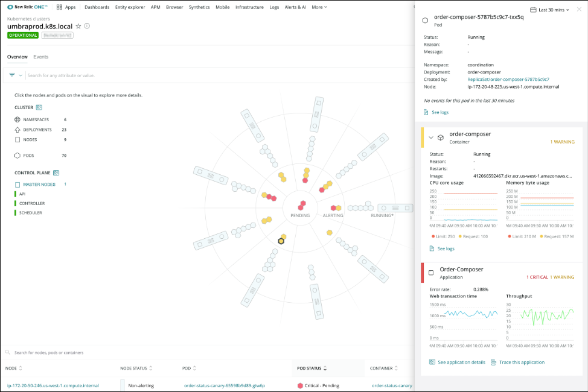Open Alerts & AI
The width and height of the screenshot is (588, 392).
[295, 7]
